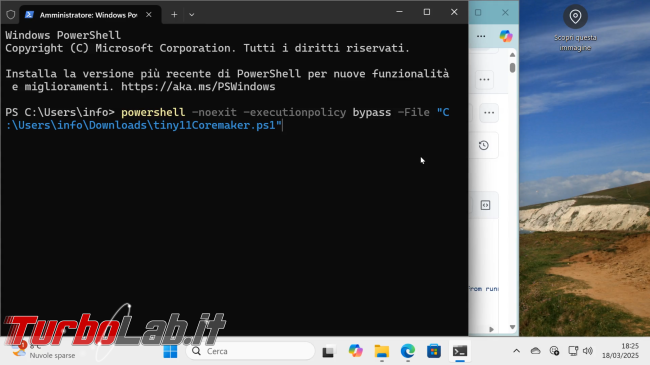Open the Windows Start menu

(x=170, y=351)
